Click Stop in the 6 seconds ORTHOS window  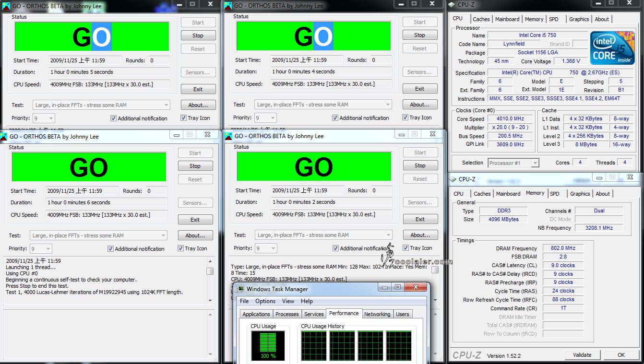(195, 166)
